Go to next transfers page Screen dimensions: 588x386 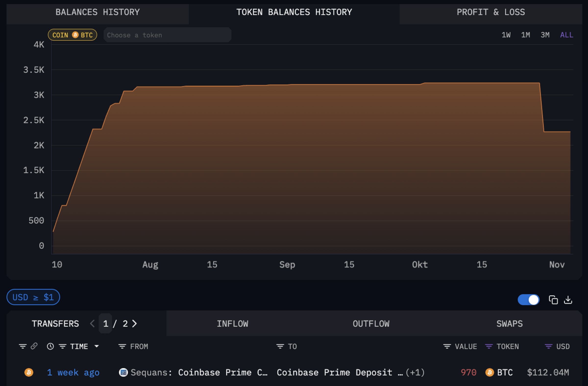(x=135, y=323)
